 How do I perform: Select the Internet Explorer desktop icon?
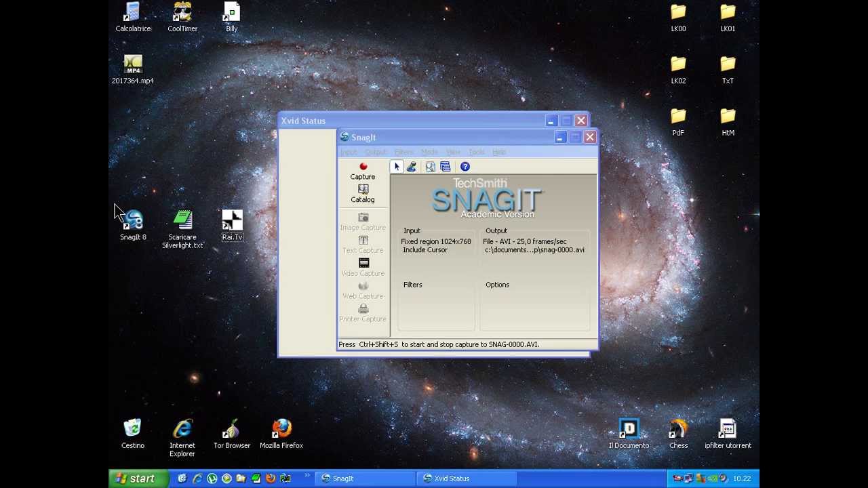(x=182, y=439)
